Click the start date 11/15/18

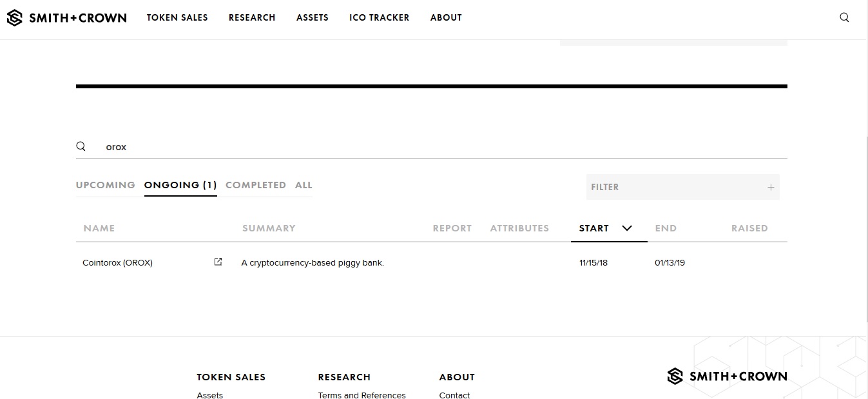[593, 263]
